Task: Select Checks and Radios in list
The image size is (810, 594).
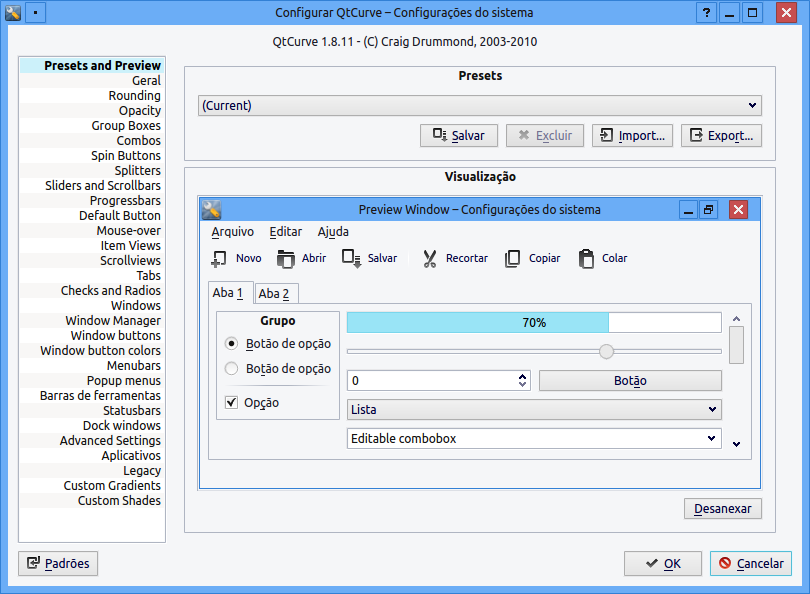Action: pyautogui.click(x=92, y=290)
